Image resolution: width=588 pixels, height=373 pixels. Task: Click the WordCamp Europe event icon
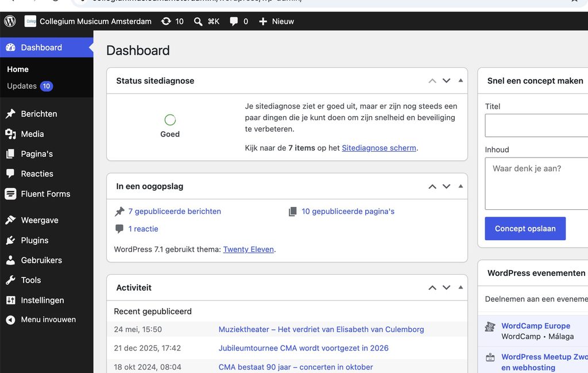pyautogui.click(x=490, y=326)
